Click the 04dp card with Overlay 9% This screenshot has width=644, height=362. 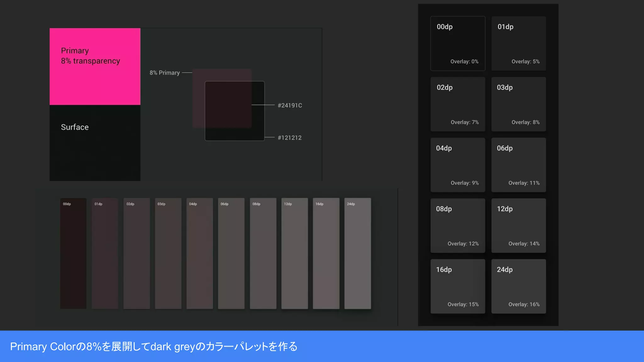pyautogui.click(x=458, y=165)
